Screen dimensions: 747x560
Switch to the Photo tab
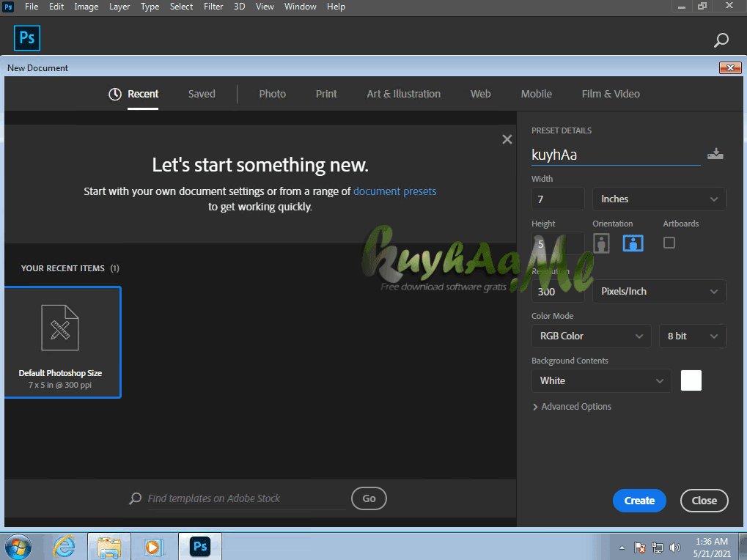click(x=273, y=95)
